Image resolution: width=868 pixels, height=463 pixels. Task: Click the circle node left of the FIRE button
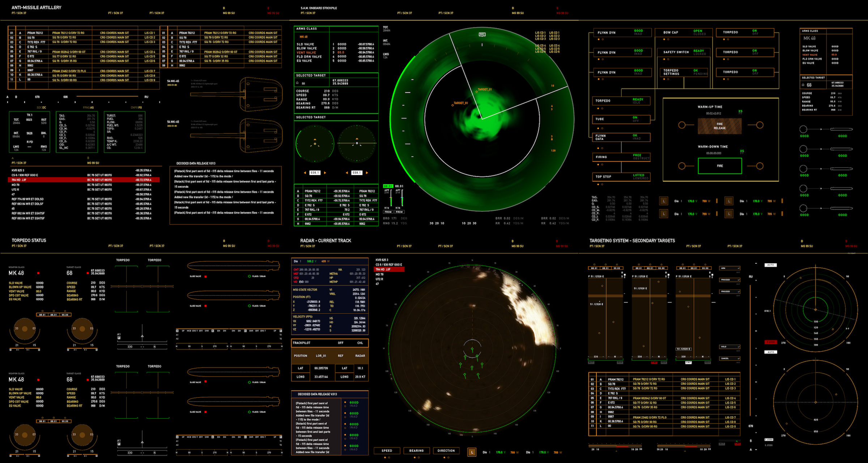(682, 166)
